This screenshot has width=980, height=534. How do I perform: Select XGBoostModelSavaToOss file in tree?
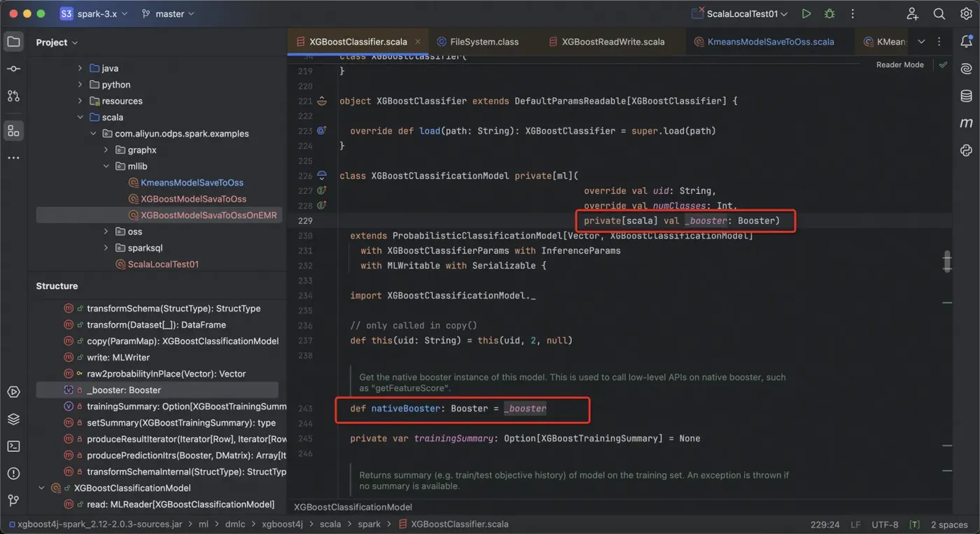coord(193,199)
